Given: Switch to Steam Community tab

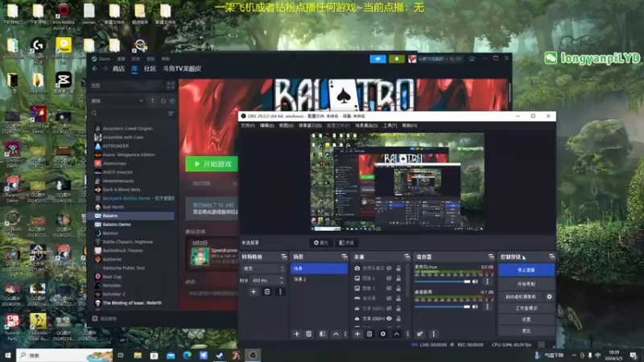Looking at the screenshot, I should (x=150, y=68).
